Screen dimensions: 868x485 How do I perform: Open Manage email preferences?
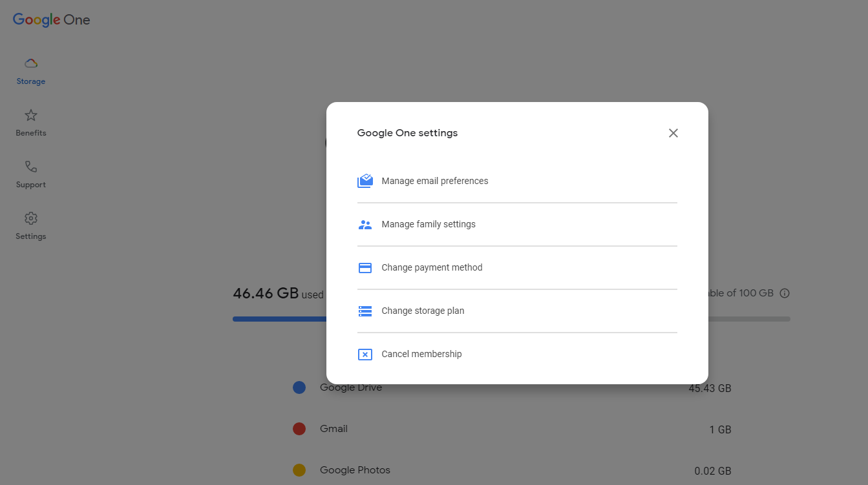[x=435, y=181]
